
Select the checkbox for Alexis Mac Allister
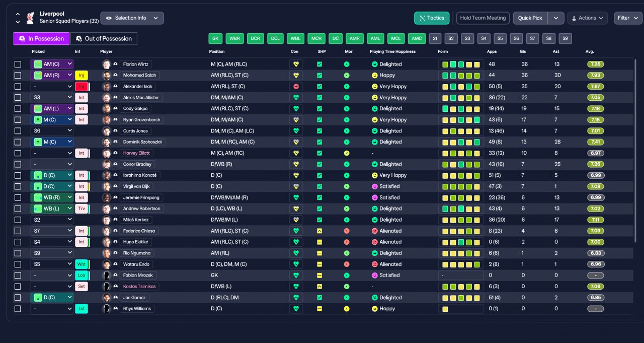[x=18, y=98]
